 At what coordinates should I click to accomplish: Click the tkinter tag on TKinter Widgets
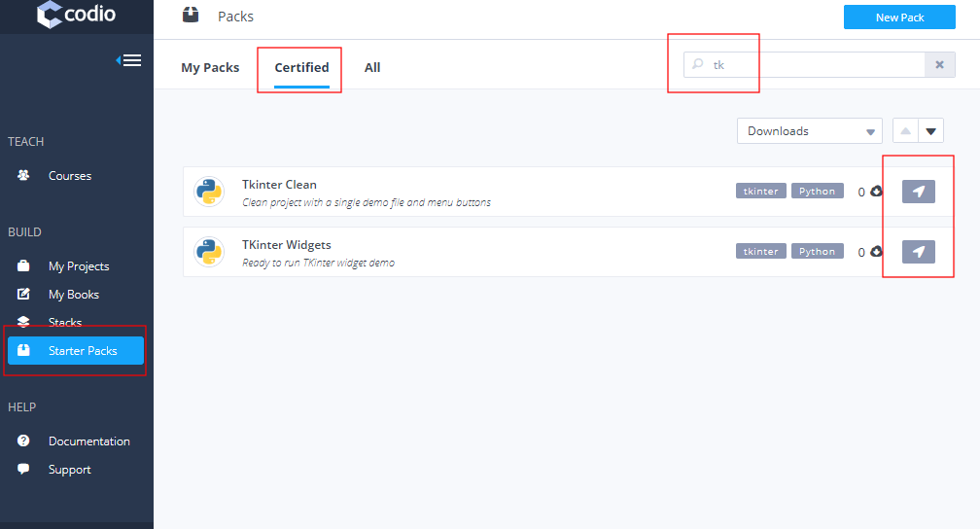click(x=760, y=251)
